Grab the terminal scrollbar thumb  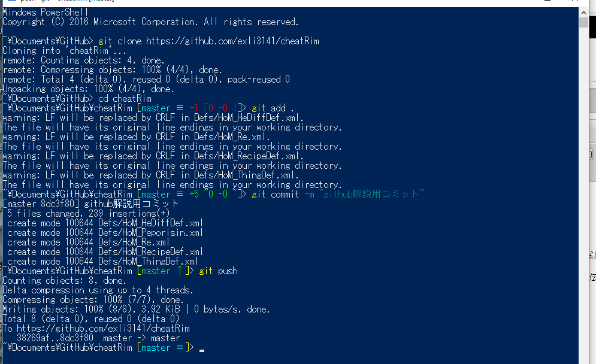[583, 22]
